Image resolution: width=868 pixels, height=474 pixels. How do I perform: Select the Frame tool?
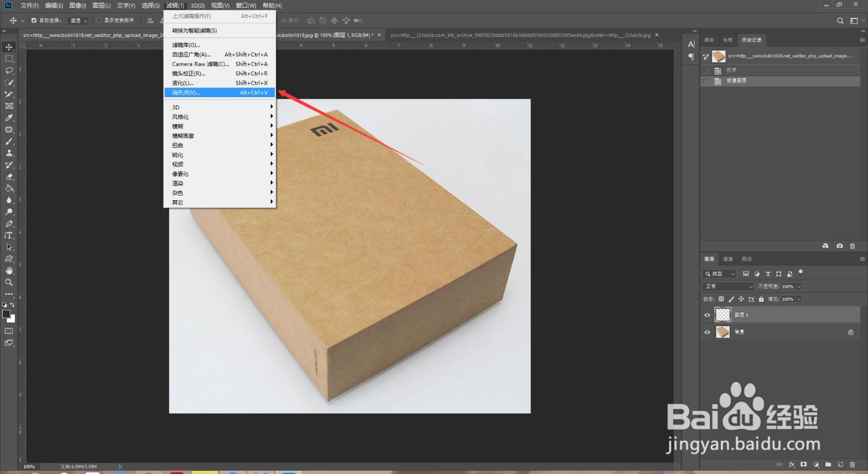click(x=9, y=106)
